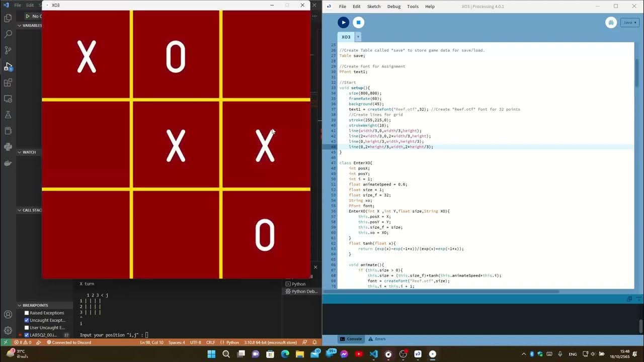644x362 pixels.
Task: Open the Processing Edit menu
Action: coord(357,7)
